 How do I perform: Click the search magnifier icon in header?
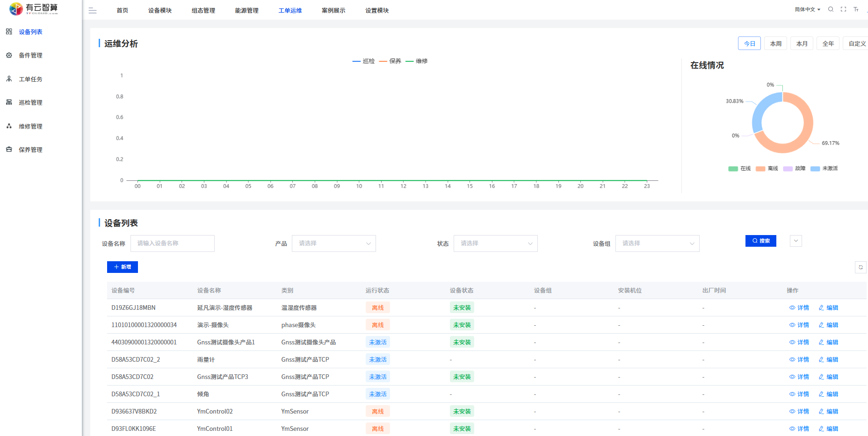click(x=831, y=9)
